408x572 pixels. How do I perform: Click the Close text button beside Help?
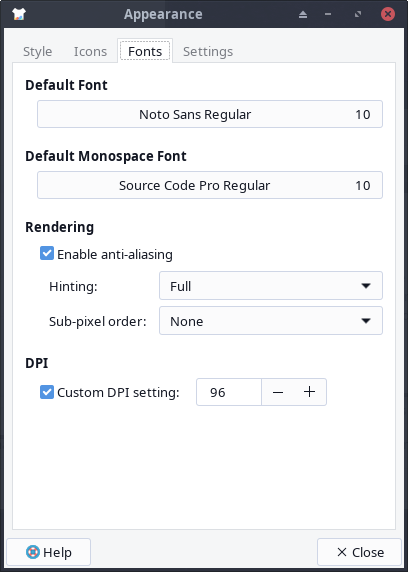click(x=359, y=552)
